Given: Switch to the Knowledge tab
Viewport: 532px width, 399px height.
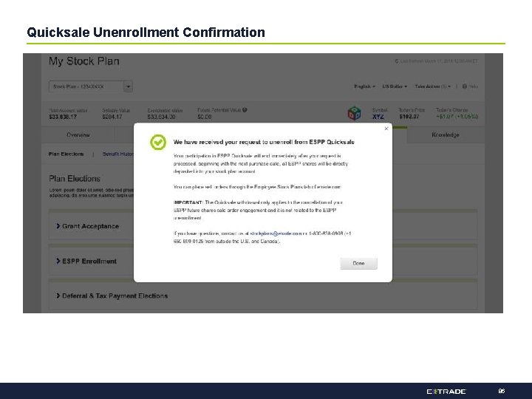Looking at the screenshot, I should (x=446, y=135).
